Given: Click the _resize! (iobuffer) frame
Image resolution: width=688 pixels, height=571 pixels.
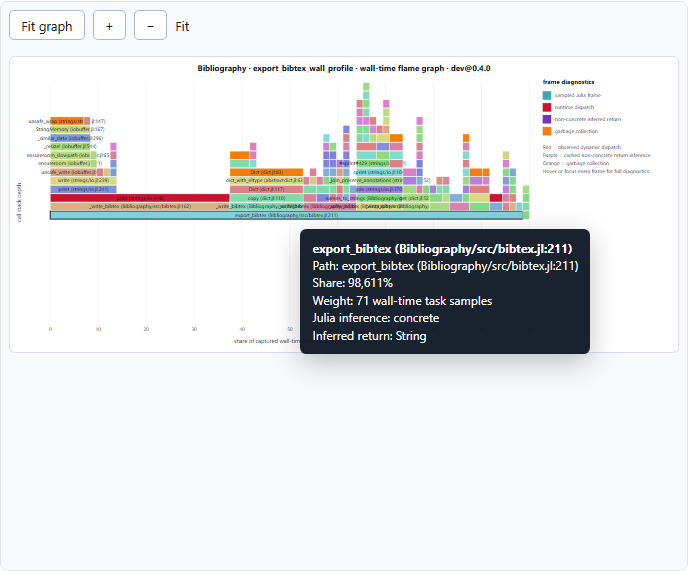Looking at the screenshot, I should [70, 146].
